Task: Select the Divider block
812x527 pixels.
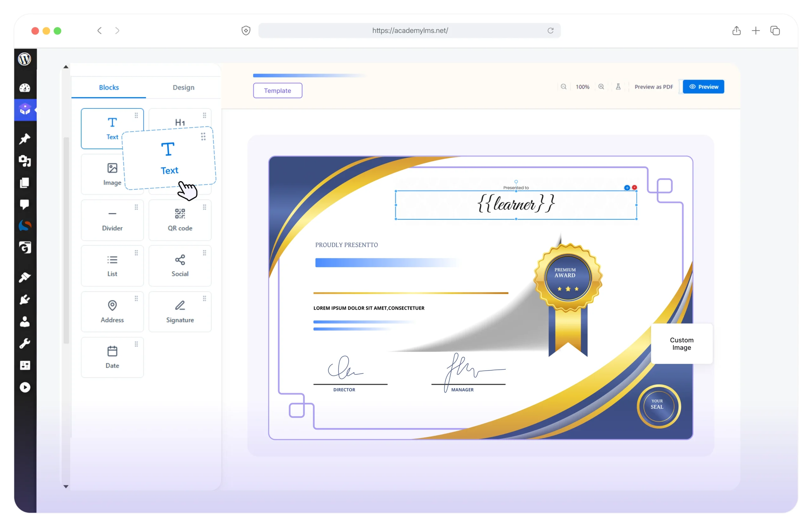Action: (x=112, y=220)
